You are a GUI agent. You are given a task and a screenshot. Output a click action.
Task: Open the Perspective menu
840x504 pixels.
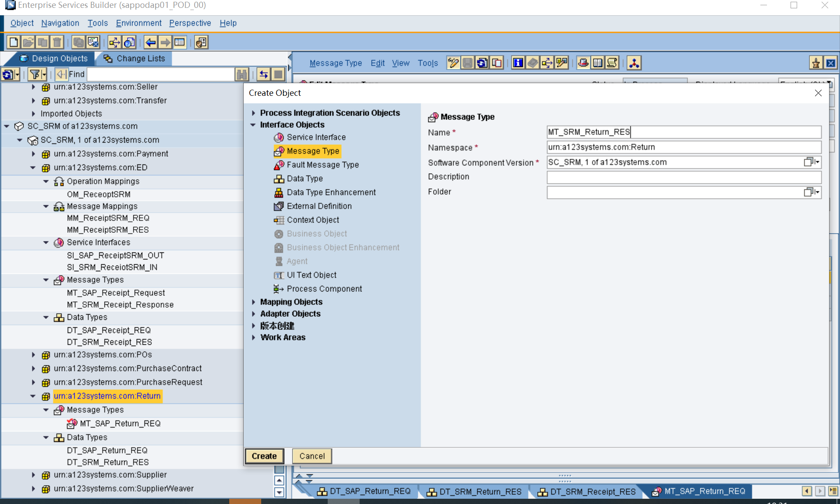coord(190,23)
